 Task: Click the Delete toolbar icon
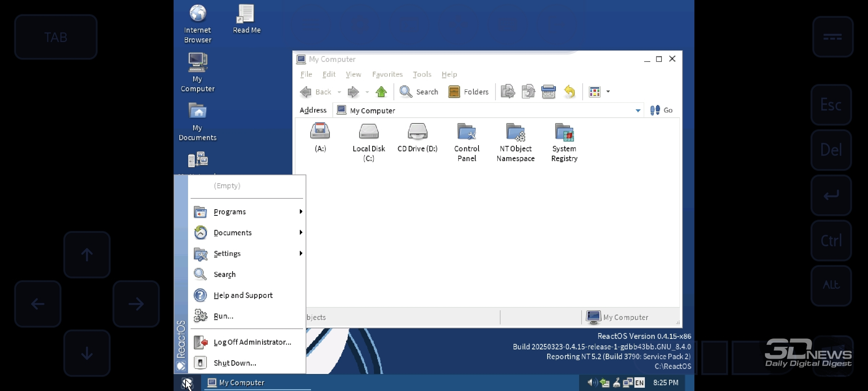[x=549, y=92]
